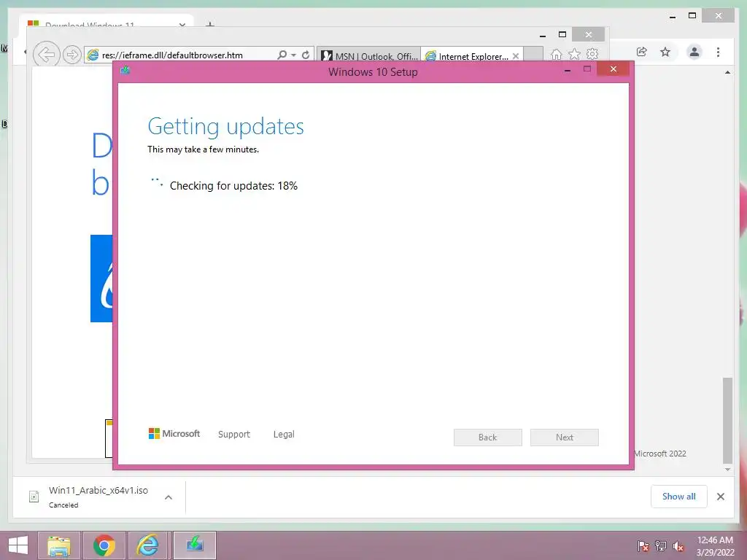Click the scroll up arrow in Chrome

[727, 72]
